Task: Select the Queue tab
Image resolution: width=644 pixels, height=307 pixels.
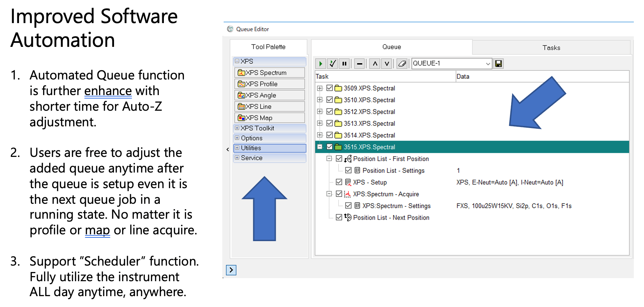Action: tap(392, 47)
